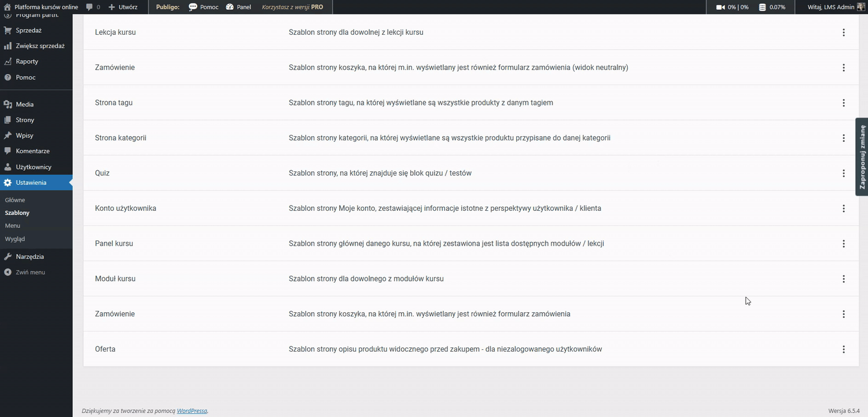The width and height of the screenshot is (868, 417).
Task: Click the Konto użytkownika template name
Action: (x=126, y=209)
